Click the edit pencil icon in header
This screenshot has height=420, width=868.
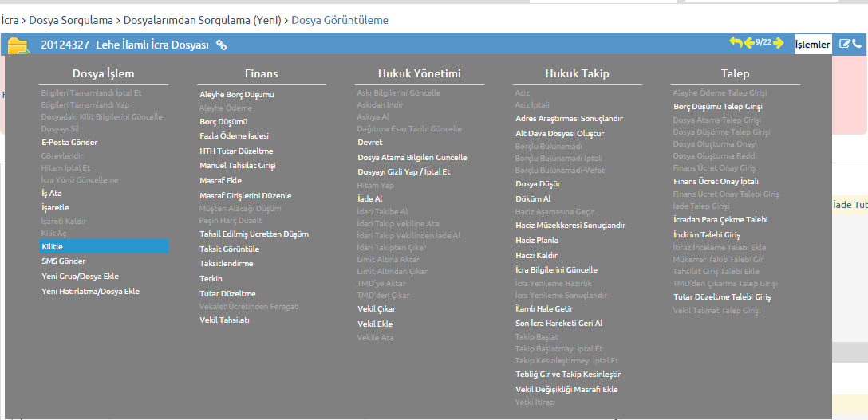point(845,44)
